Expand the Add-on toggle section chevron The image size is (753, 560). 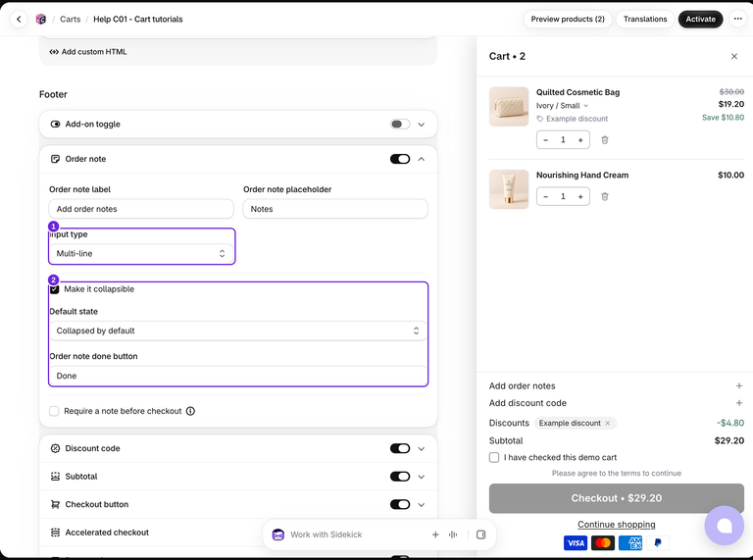pos(422,125)
